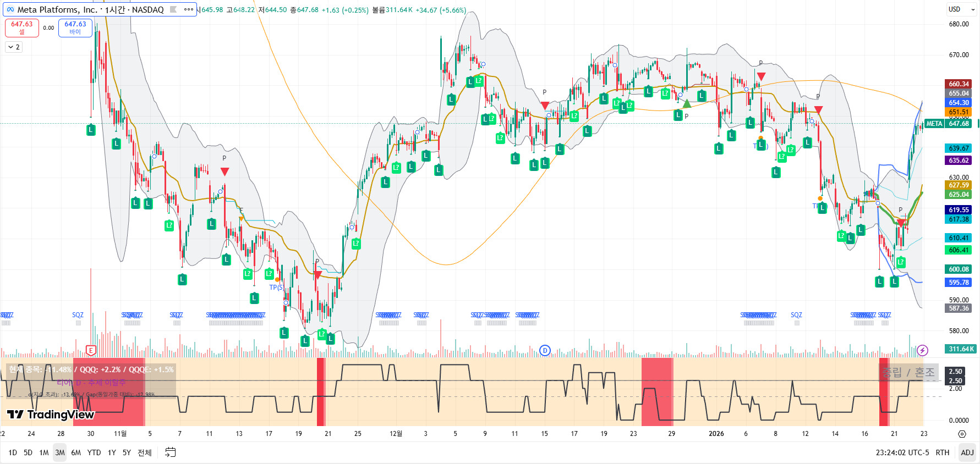Click the 595.78 blue price label
This screenshot has width=980, height=464.
pyautogui.click(x=959, y=283)
